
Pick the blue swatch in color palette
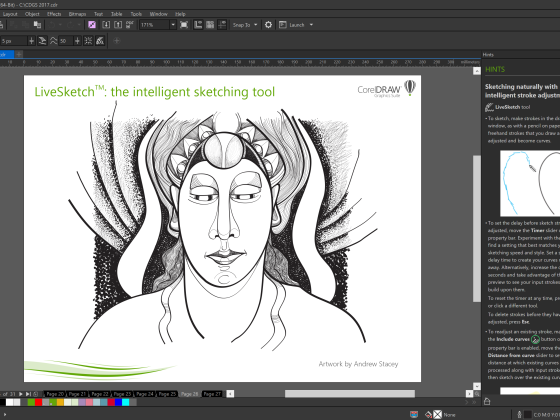click(x=118, y=402)
